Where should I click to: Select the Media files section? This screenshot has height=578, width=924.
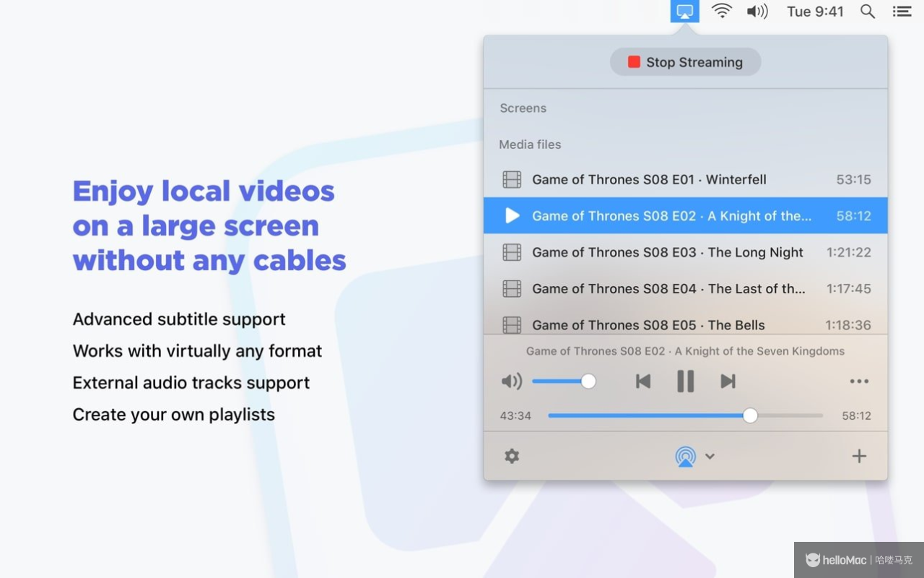click(530, 144)
